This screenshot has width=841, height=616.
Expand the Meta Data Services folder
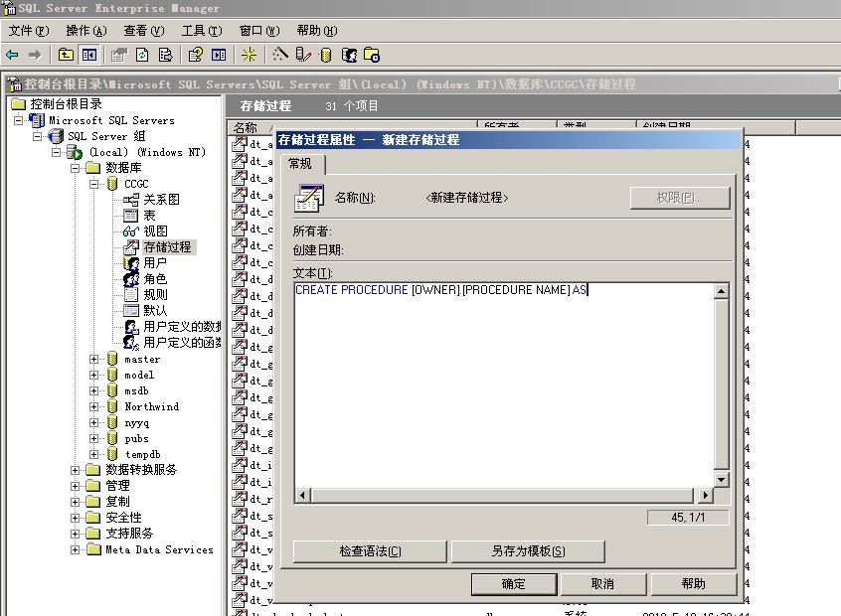click(x=75, y=549)
